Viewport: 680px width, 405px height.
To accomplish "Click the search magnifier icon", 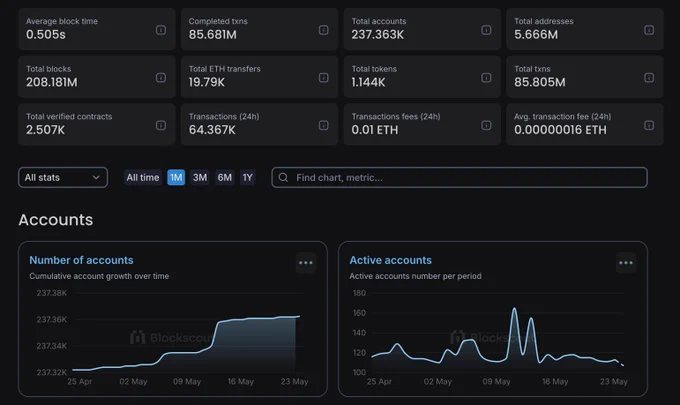I will coord(283,177).
